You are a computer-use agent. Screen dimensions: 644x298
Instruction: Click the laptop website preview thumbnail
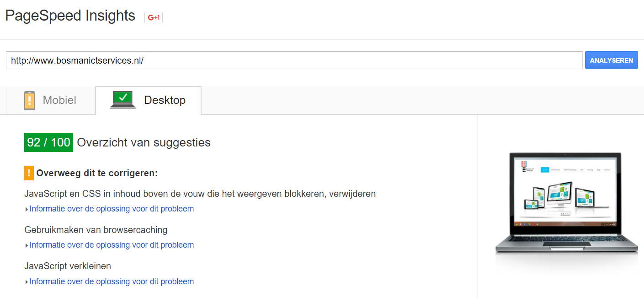click(566, 204)
